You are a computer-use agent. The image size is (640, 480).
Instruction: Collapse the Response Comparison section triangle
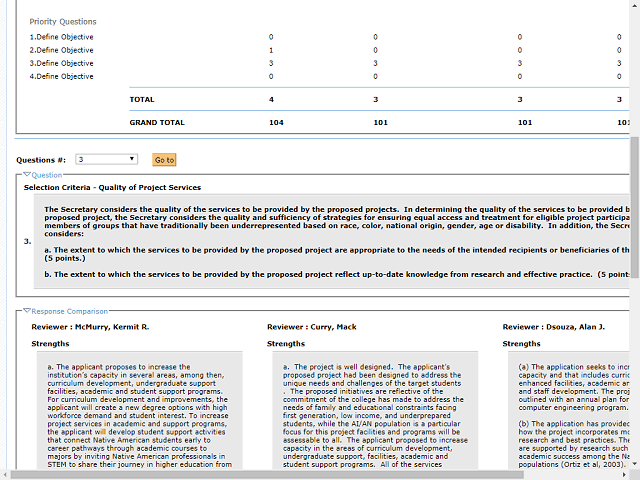(x=27, y=311)
